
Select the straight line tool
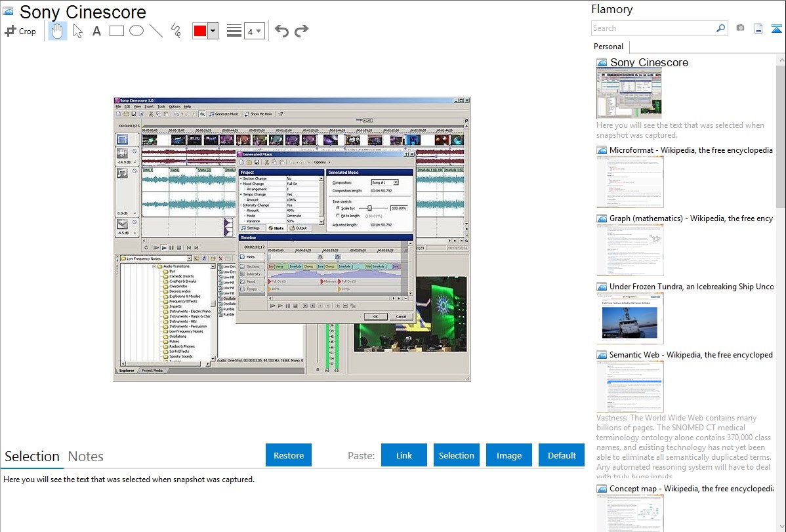156,31
